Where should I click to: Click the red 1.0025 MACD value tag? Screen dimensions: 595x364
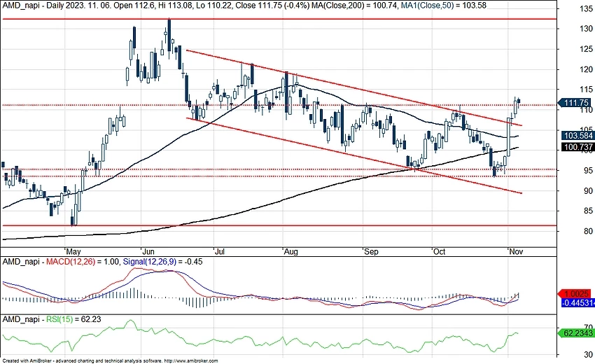pos(574,293)
